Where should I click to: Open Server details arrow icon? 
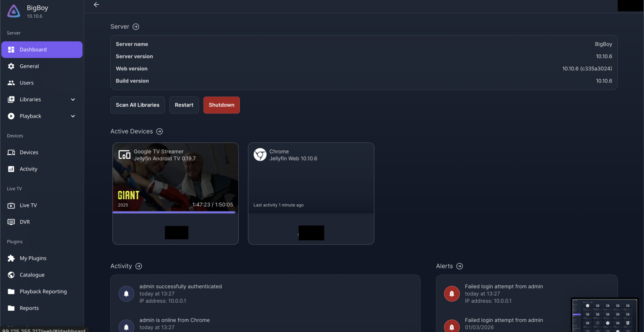tap(136, 27)
